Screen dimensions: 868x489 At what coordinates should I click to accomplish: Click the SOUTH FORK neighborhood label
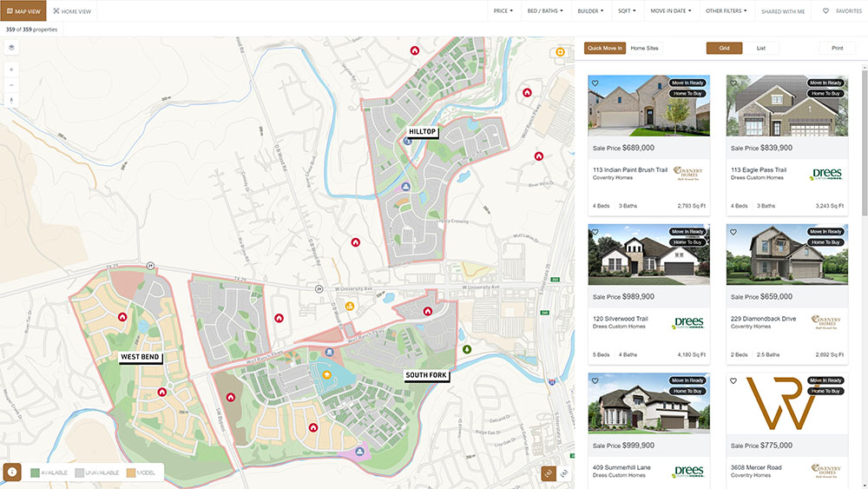pyautogui.click(x=425, y=375)
